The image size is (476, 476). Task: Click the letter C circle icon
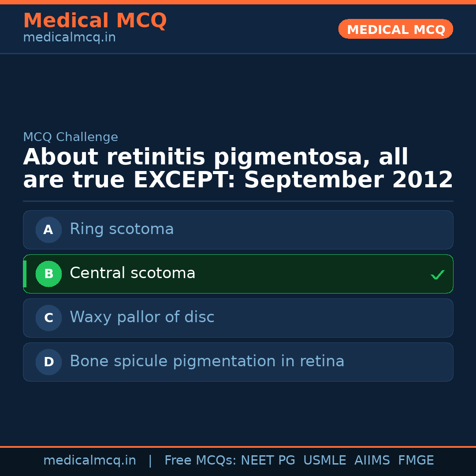click(x=48, y=318)
